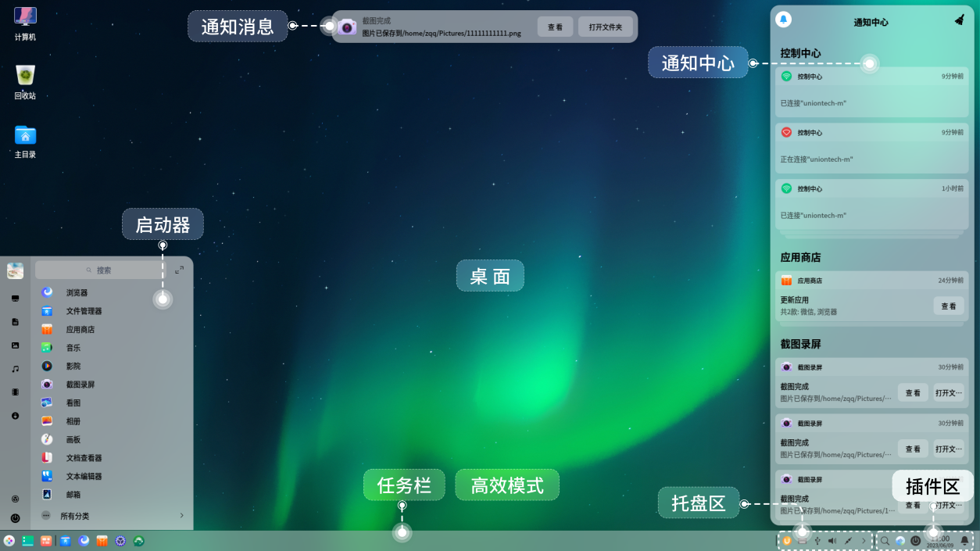Open the downloads icon in the launcher sidebar

coord(15,416)
